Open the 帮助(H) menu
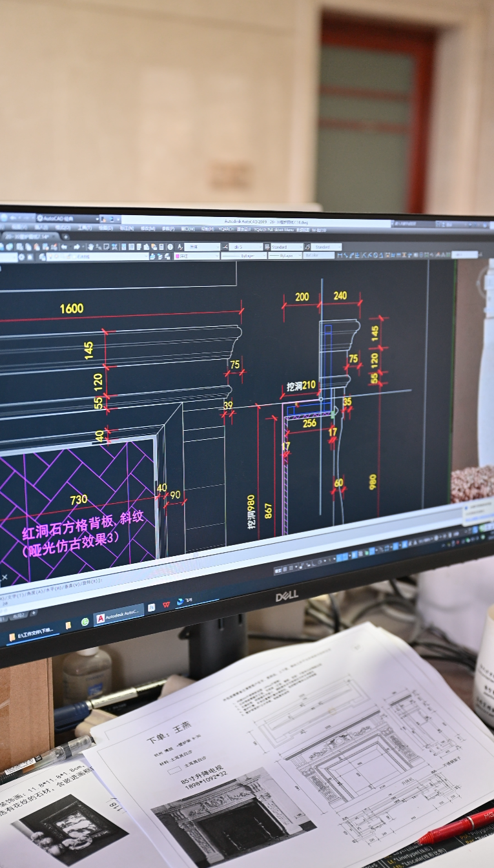 pos(207,228)
